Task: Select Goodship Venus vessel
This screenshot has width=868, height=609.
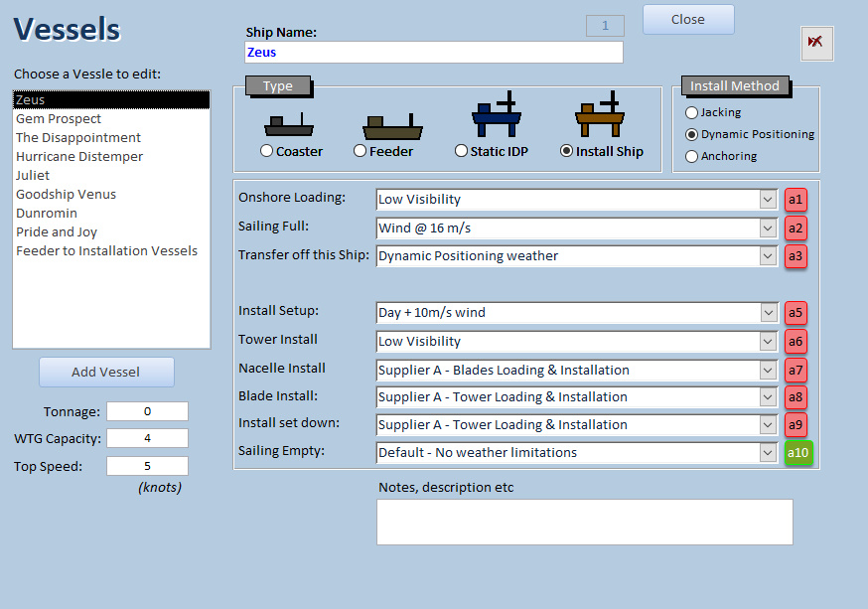Action: click(111, 194)
